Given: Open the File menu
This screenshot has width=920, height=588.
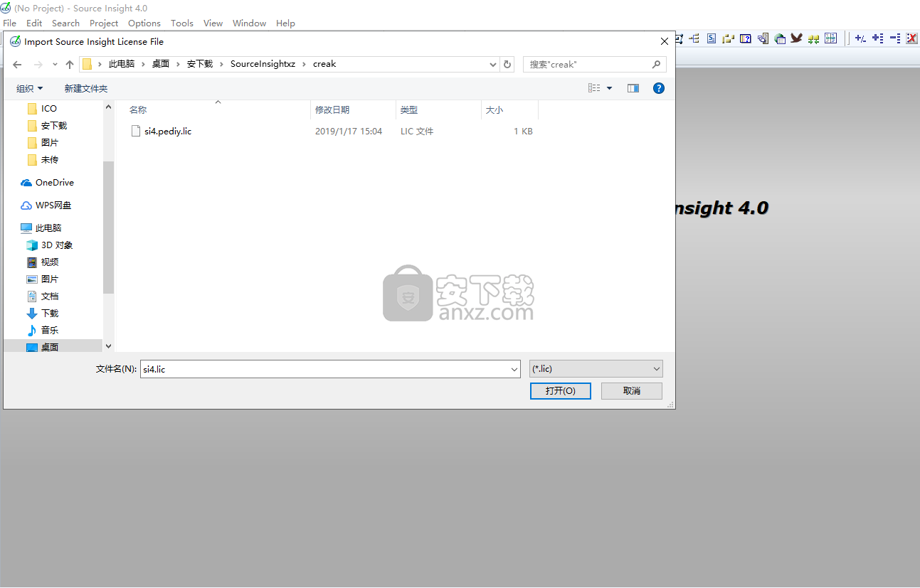Looking at the screenshot, I should [x=9, y=23].
